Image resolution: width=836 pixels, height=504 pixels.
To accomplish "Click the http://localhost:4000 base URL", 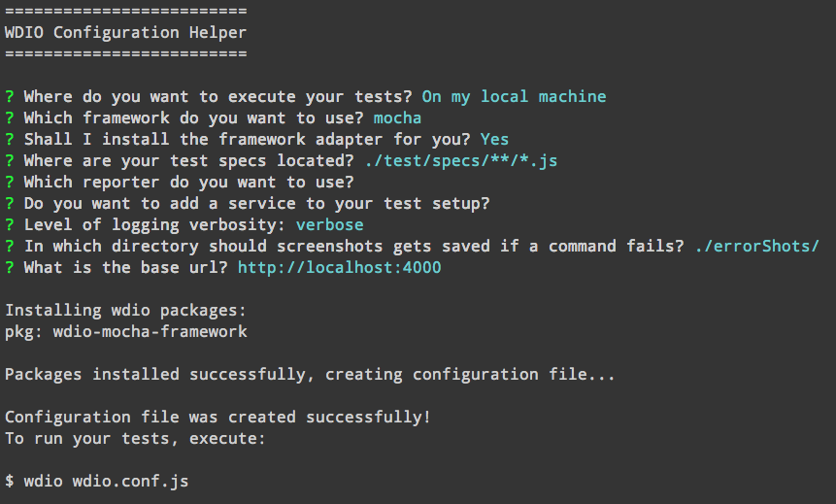I will click(339, 267).
